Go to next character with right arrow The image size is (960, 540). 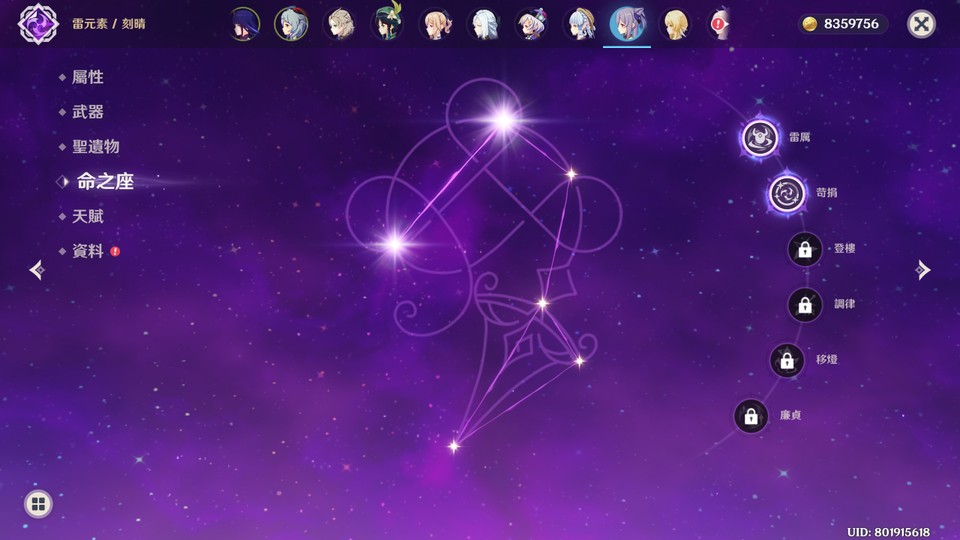click(x=923, y=270)
